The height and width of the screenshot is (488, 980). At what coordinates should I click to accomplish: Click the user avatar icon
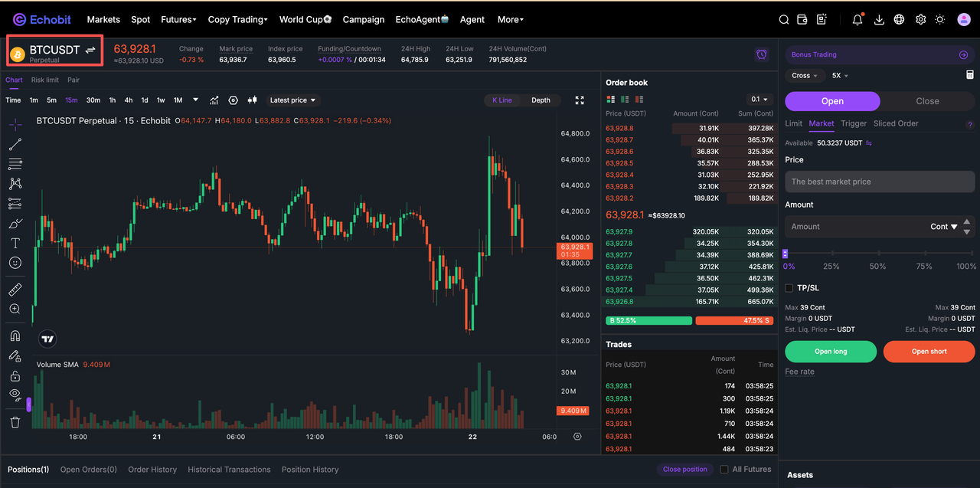click(x=964, y=19)
